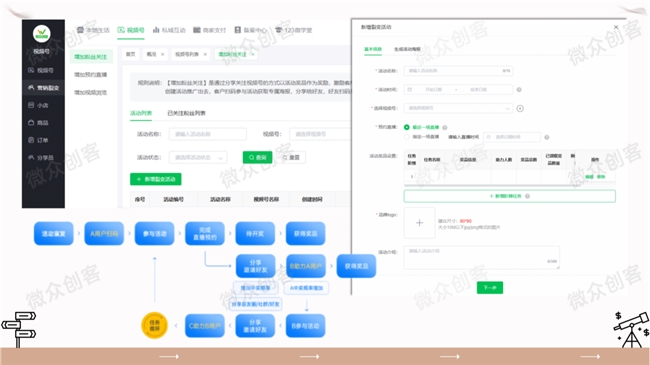This screenshot has height=365, width=650.
Task: Close the 视频号列表 page tab
Action: (x=205, y=54)
